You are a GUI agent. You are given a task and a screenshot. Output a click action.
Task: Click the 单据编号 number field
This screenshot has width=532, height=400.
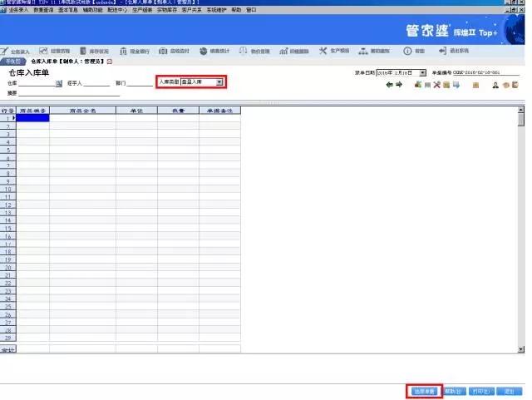point(485,72)
